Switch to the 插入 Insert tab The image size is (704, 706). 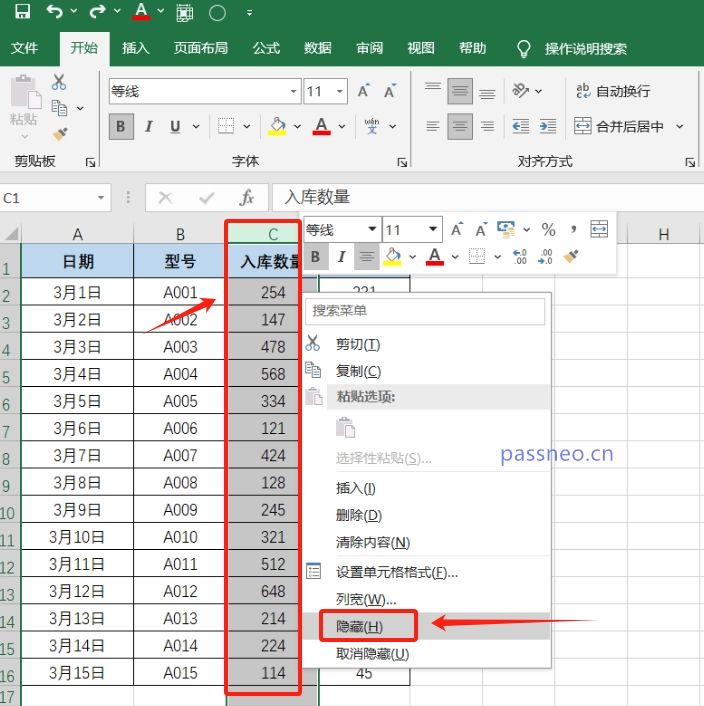135,48
